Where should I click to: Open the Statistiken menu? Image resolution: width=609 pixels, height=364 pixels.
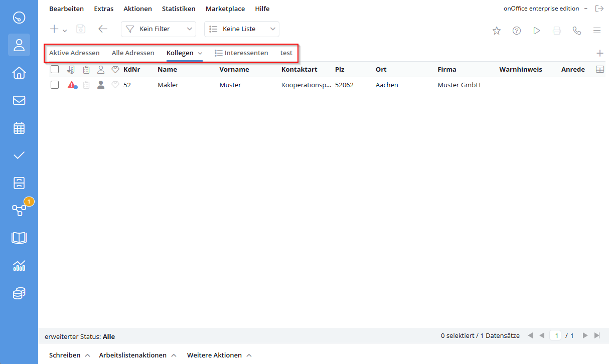click(x=179, y=9)
